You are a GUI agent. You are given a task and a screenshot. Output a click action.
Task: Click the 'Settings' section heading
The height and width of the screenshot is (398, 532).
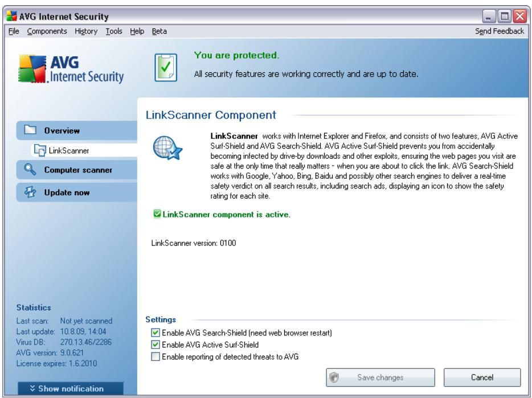point(161,319)
